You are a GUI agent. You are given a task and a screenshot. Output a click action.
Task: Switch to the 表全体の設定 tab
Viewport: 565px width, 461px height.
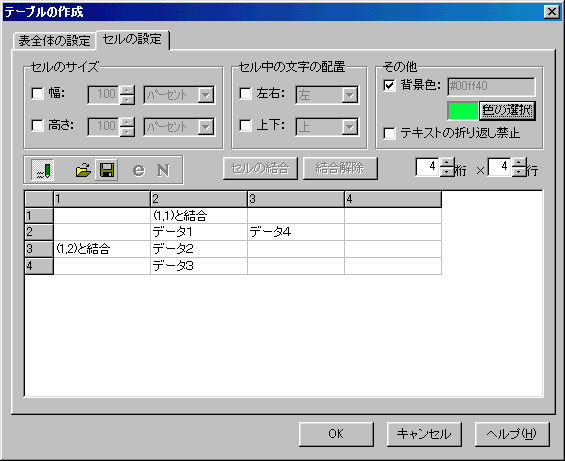54,41
